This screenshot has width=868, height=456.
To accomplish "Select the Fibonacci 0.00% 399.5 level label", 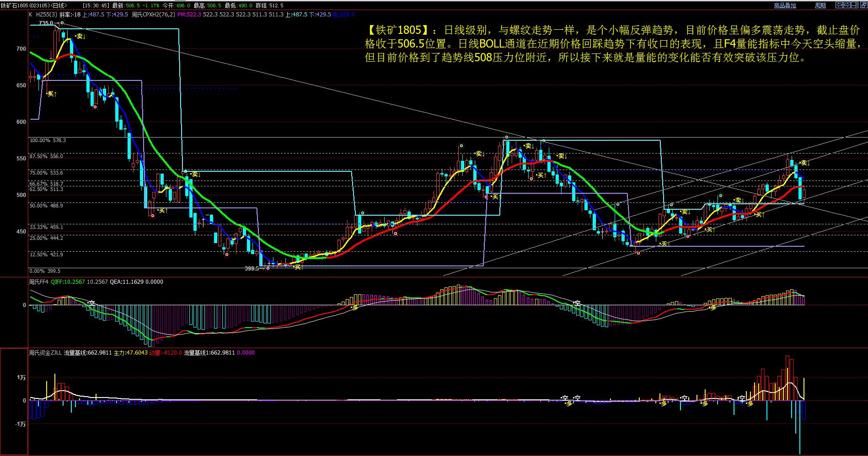I will coord(45,271).
